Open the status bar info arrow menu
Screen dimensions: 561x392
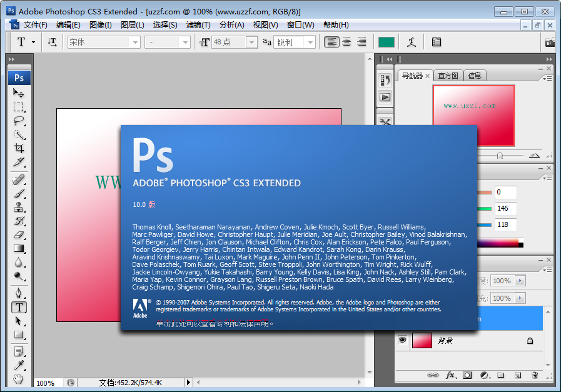coord(188,383)
